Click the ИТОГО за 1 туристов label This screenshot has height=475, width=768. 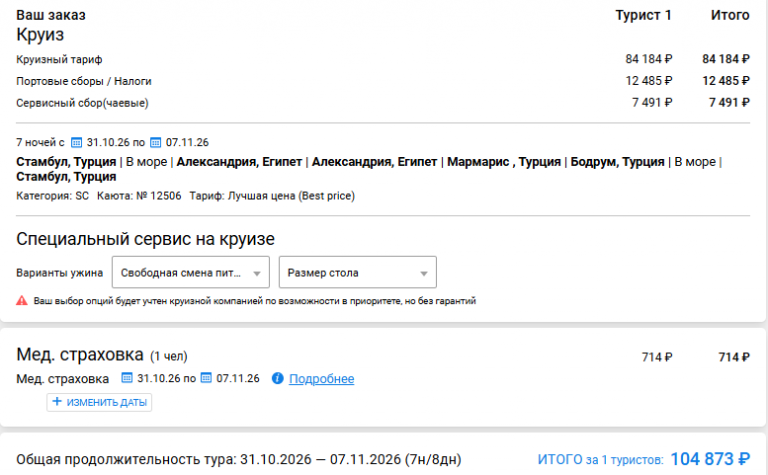(600, 459)
